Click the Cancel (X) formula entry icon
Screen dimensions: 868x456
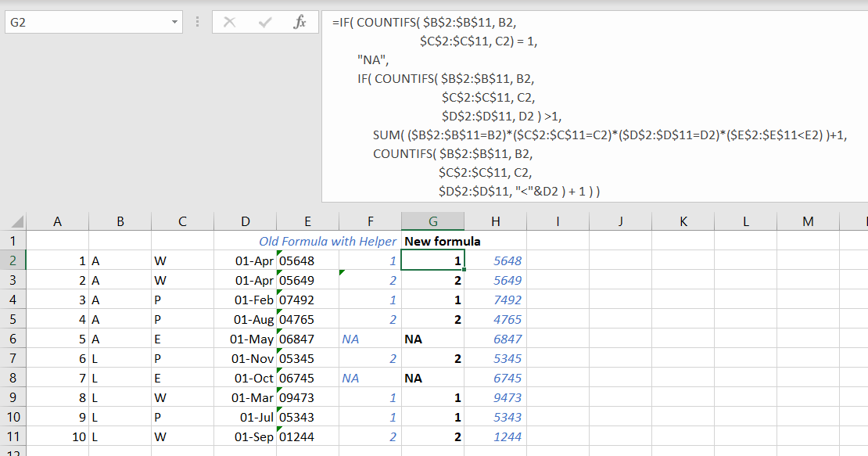pos(229,22)
